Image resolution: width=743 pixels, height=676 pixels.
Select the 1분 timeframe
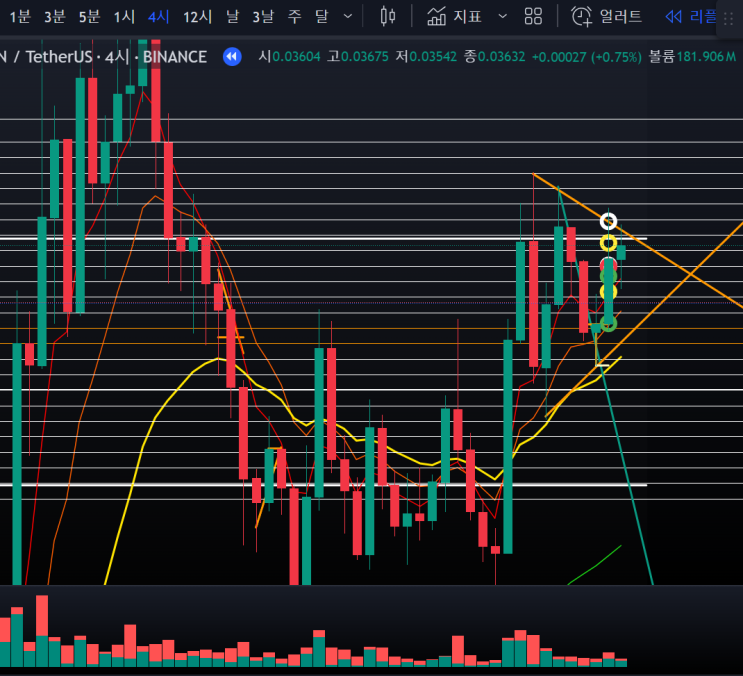tap(20, 17)
